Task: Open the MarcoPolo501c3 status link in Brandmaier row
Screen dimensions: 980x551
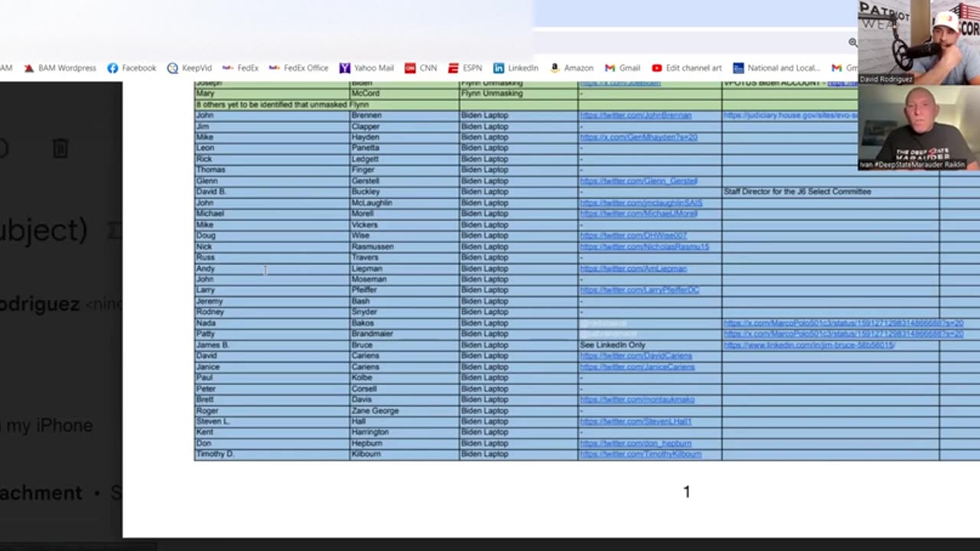Action: [x=843, y=334]
